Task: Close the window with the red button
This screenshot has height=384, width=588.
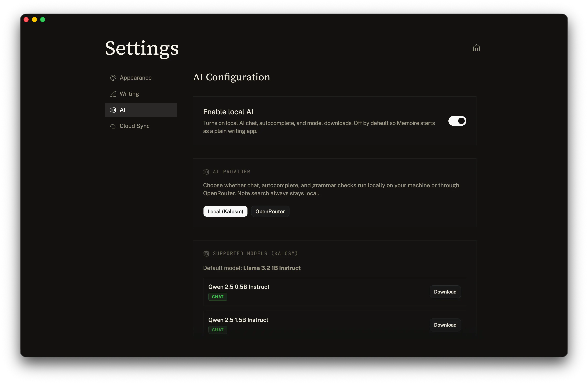Action: [x=26, y=20]
